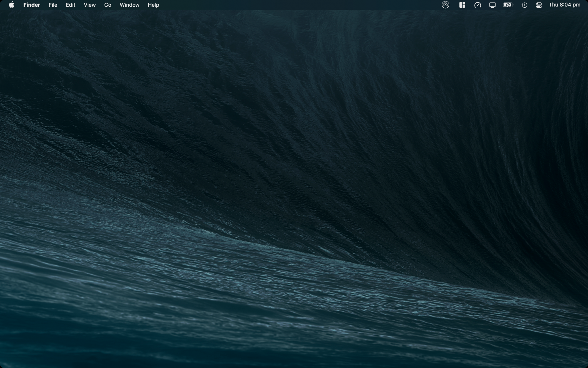The width and height of the screenshot is (588, 368).
Task: Click empty menu bar space after Help
Action: (x=294, y=5)
